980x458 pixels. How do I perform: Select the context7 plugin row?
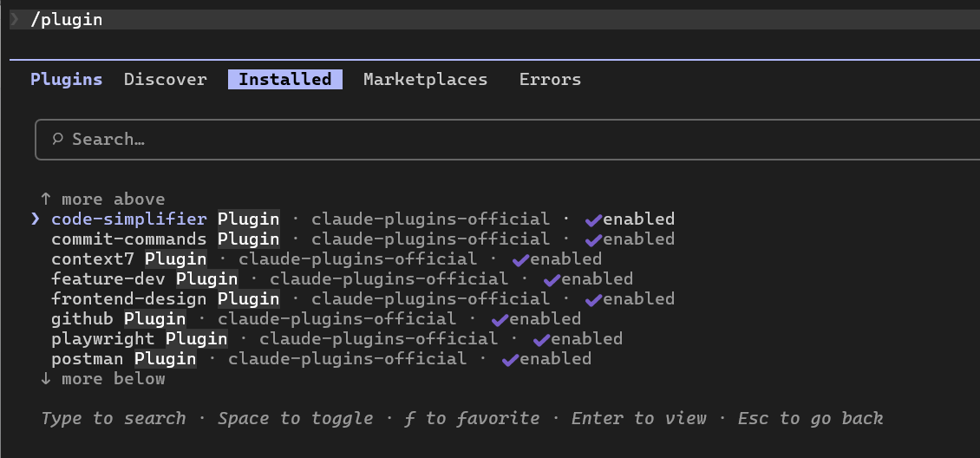(326, 258)
